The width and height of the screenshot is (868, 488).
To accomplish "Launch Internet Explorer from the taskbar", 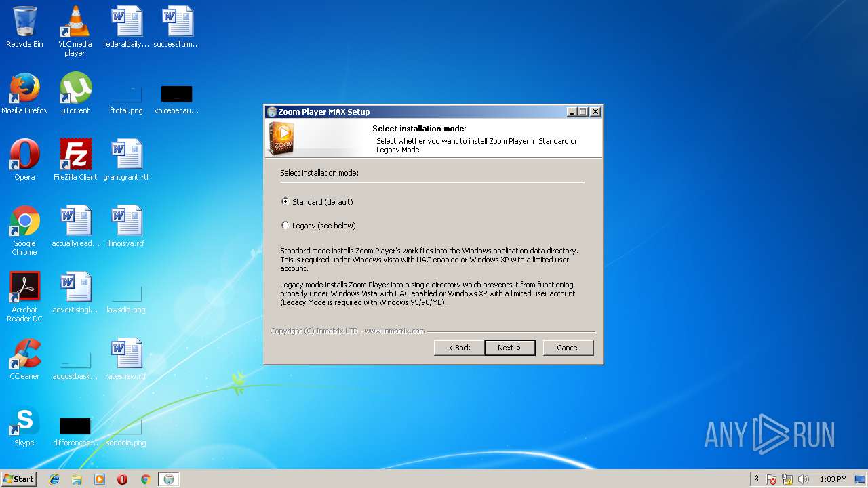I will pyautogui.click(x=54, y=479).
